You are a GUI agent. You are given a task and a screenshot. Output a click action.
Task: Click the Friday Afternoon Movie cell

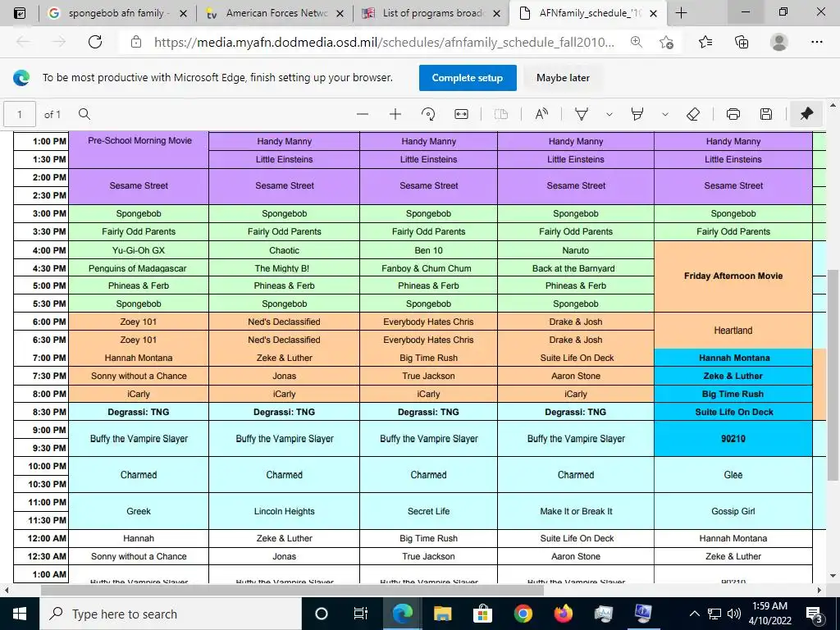click(733, 276)
